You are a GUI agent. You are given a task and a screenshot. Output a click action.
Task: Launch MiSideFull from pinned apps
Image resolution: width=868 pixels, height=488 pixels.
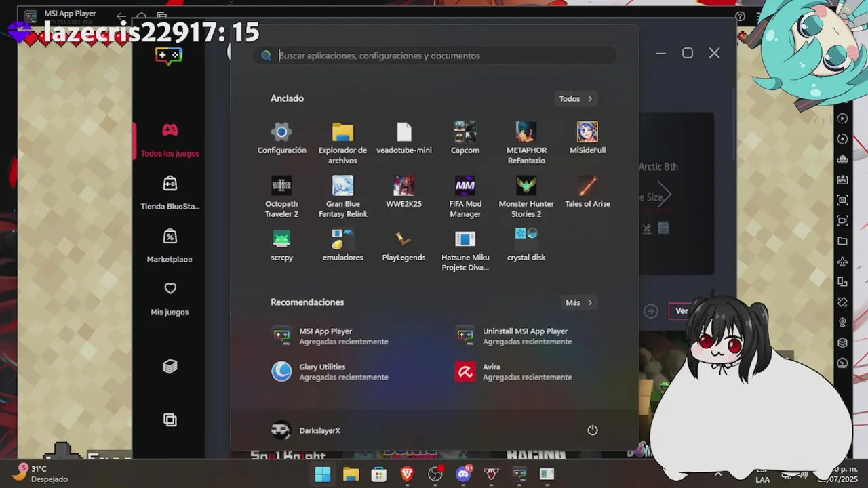point(587,138)
